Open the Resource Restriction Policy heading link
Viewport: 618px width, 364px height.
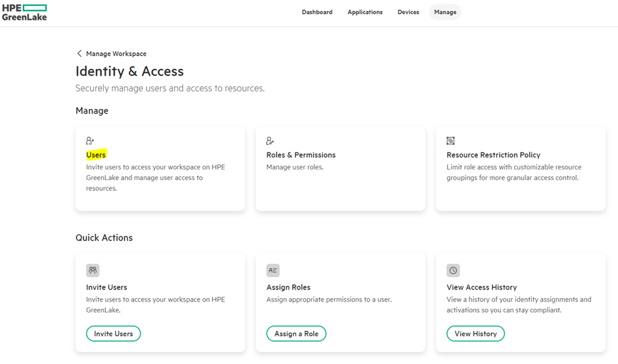pos(493,155)
